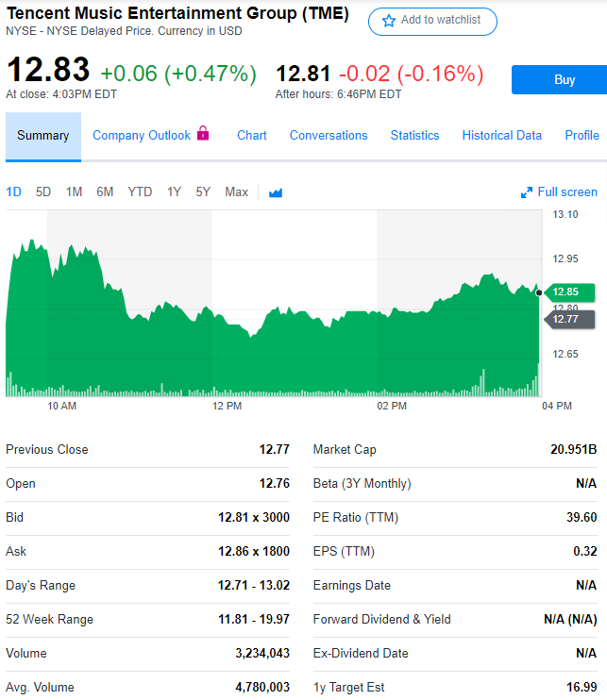Click the lock icon beside Company Outlook
This screenshot has width=607, height=700.
click(203, 134)
